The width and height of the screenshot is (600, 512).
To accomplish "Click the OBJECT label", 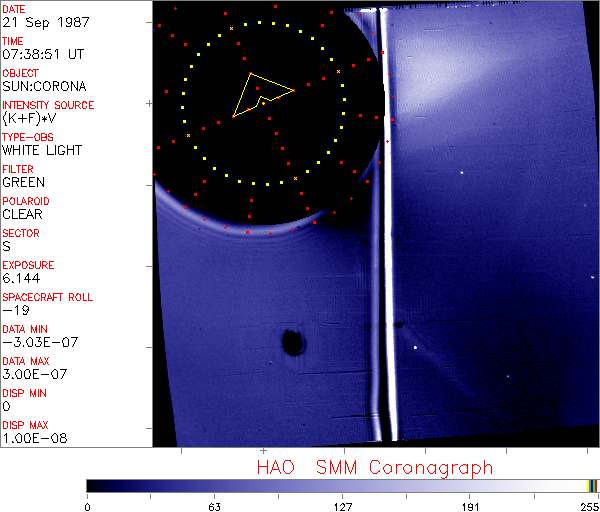I will tap(21, 73).
